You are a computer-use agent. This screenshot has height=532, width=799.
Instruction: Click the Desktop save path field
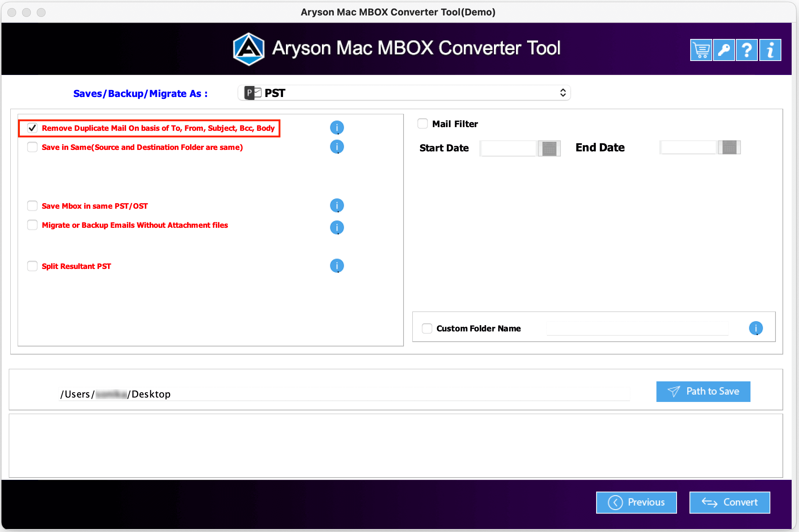click(344, 394)
